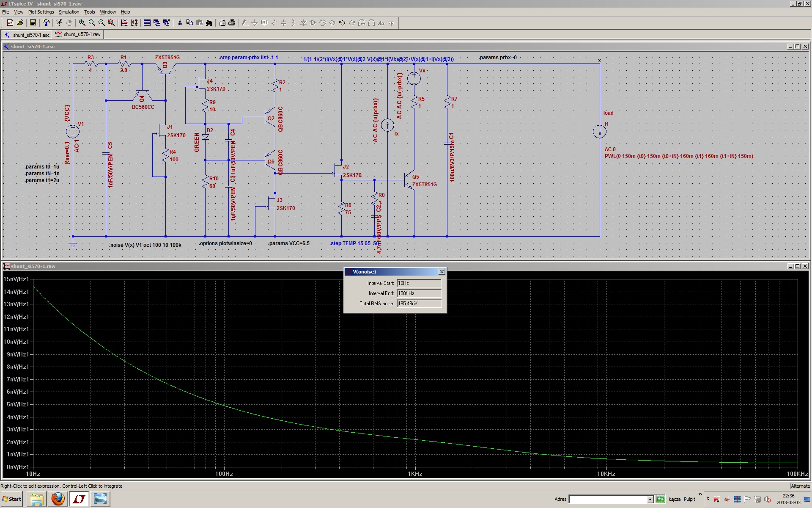The height and width of the screenshot is (508, 812).
Task: Click the network tray icon
Action: point(757,500)
